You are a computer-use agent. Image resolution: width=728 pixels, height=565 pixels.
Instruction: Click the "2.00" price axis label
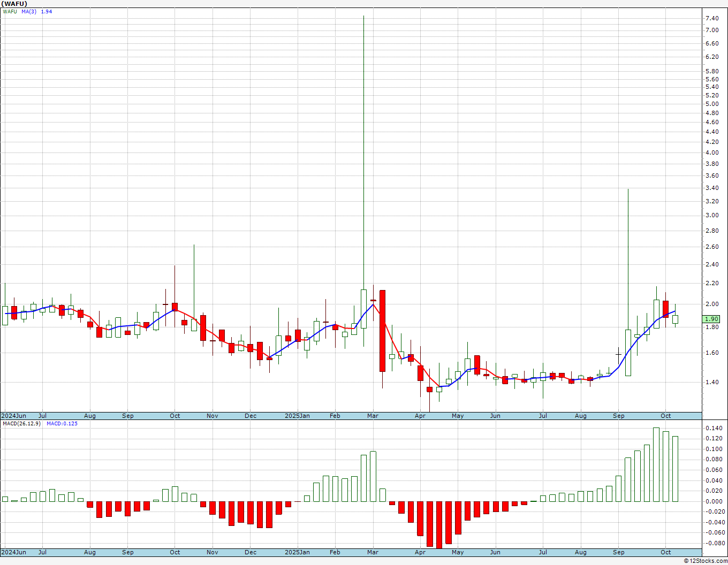pos(712,304)
